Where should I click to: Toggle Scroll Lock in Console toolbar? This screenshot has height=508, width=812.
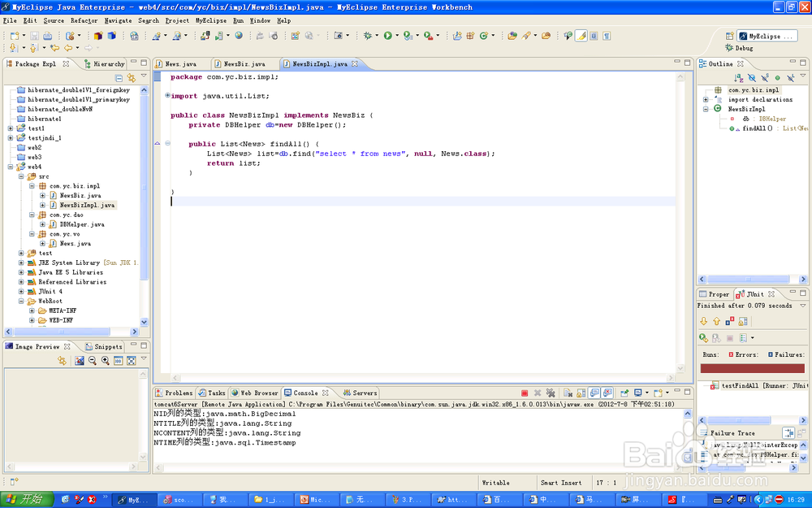coord(581,393)
